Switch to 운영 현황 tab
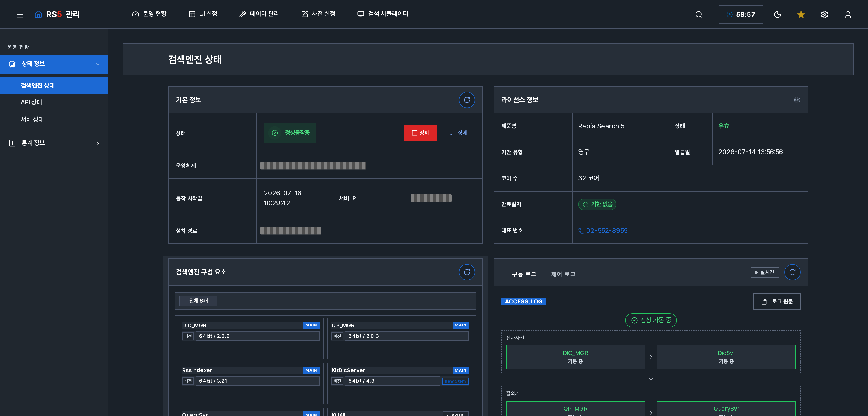Screen dimensions: 868x416 point(149,14)
